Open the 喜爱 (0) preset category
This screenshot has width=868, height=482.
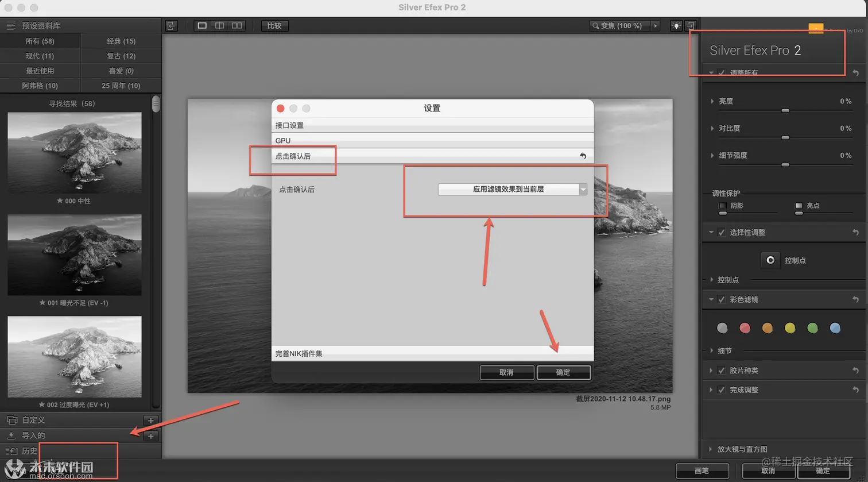point(121,71)
